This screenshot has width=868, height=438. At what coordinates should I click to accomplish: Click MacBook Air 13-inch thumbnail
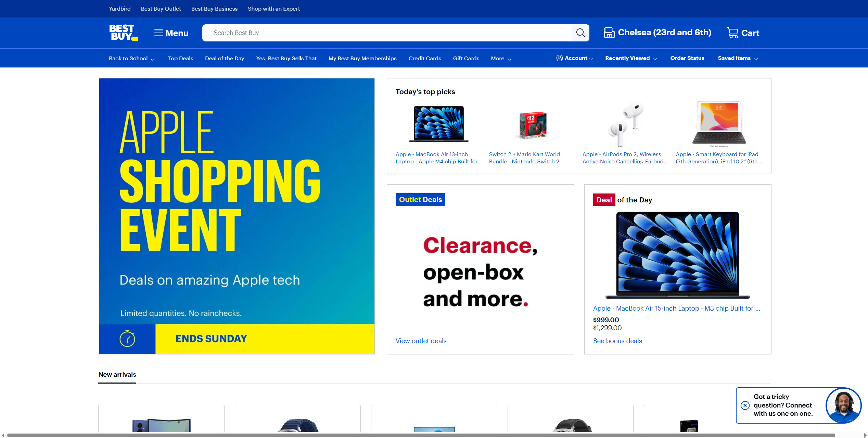[x=439, y=124]
